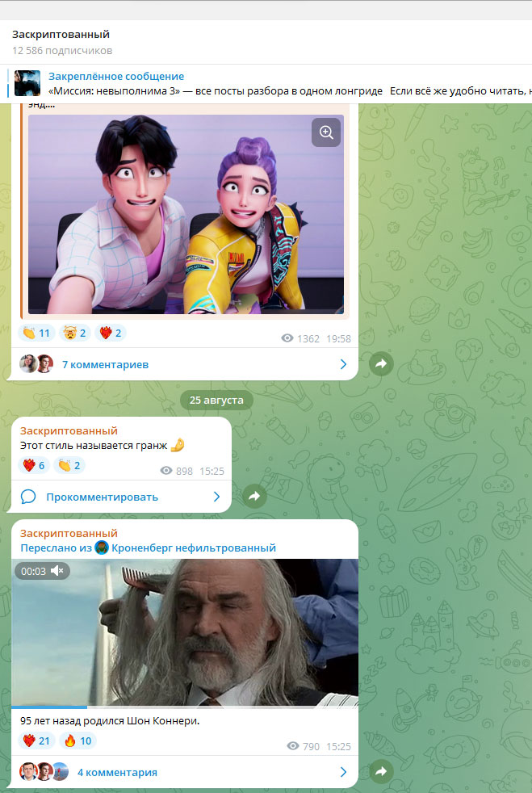
Task: Click the zoom magnifier icon on the cartoon image
Action: point(326,133)
